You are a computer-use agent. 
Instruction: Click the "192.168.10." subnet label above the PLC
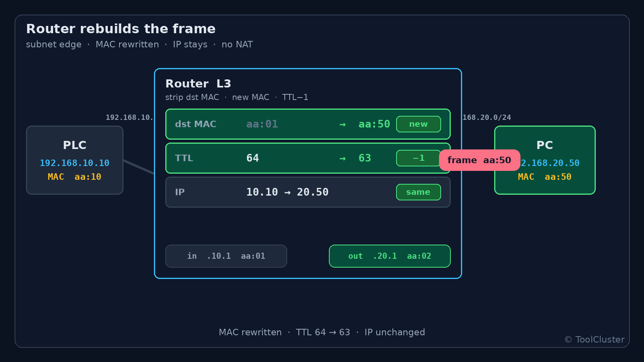pyautogui.click(x=130, y=117)
